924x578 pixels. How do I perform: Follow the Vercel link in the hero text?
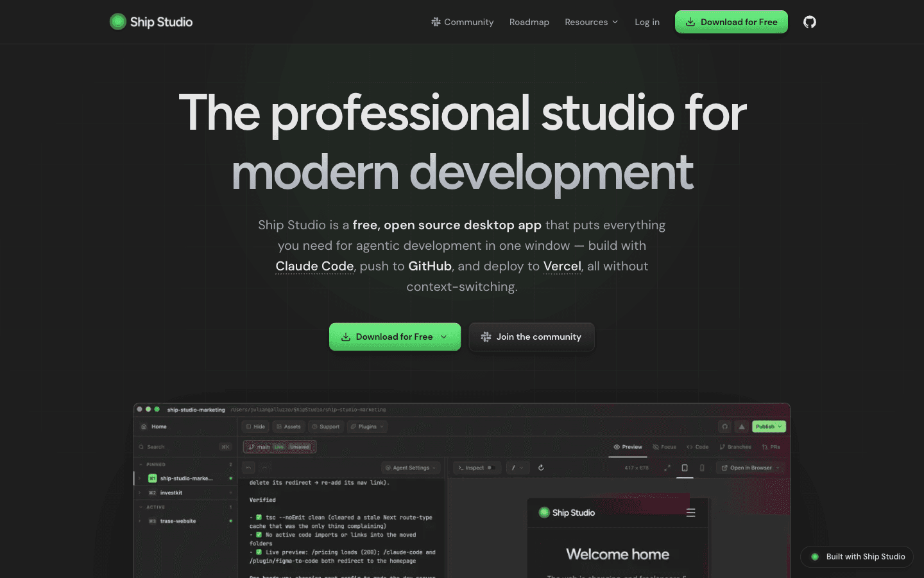click(562, 267)
